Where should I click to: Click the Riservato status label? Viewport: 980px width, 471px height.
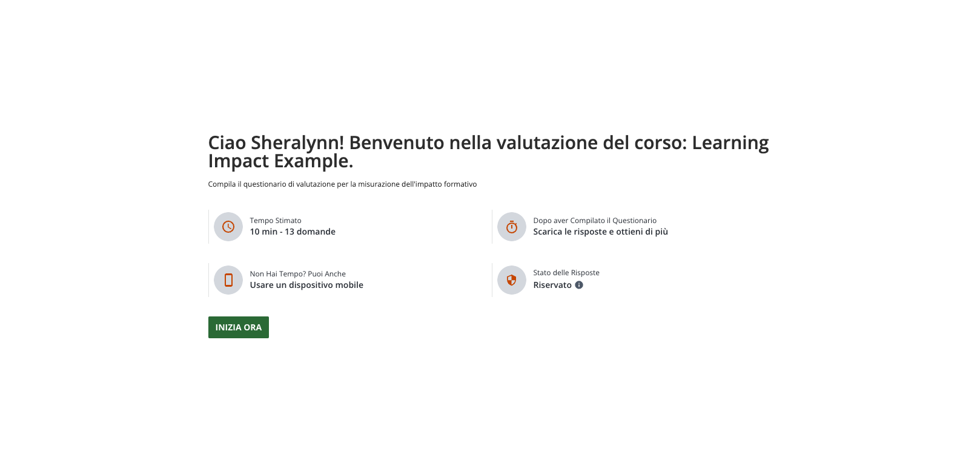[552, 285]
